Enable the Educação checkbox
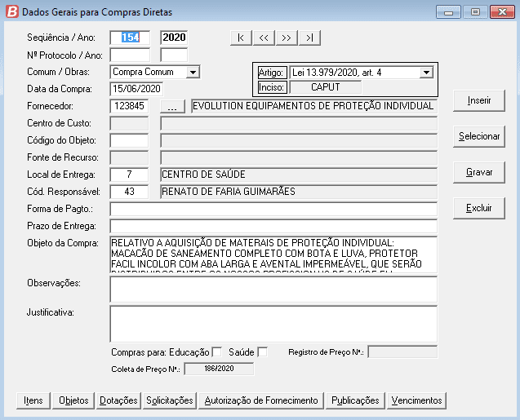520x420 pixels. [x=216, y=352]
